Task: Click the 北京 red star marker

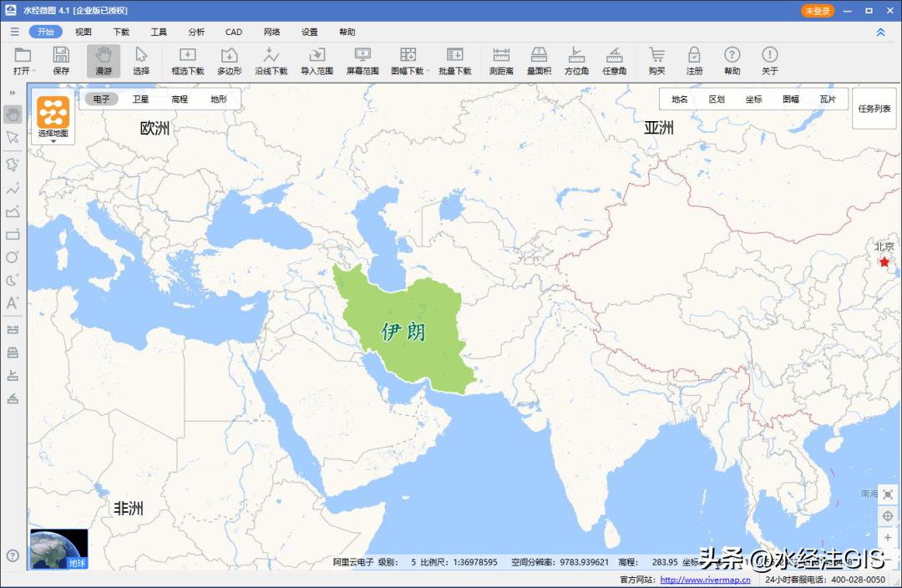Action: pos(884,262)
